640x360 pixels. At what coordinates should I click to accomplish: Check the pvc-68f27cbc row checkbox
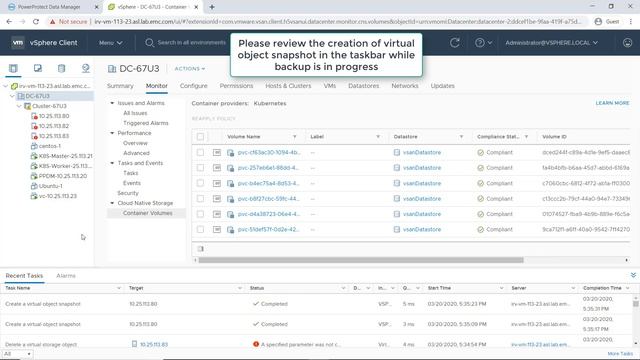(x=200, y=199)
